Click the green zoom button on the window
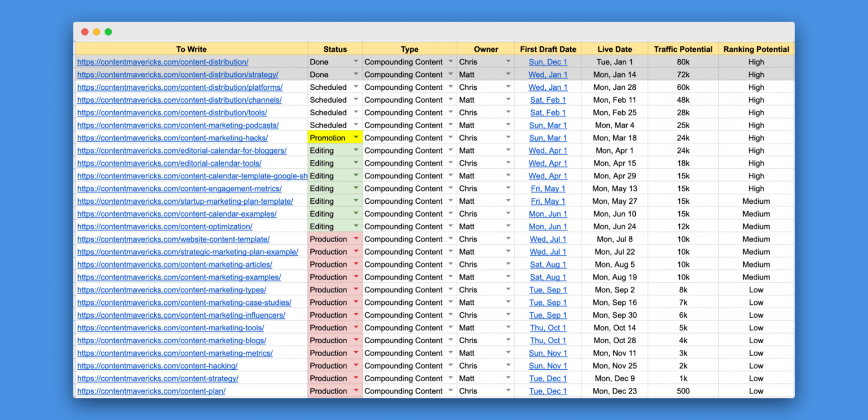The height and width of the screenshot is (420, 868). pos(108,32)
